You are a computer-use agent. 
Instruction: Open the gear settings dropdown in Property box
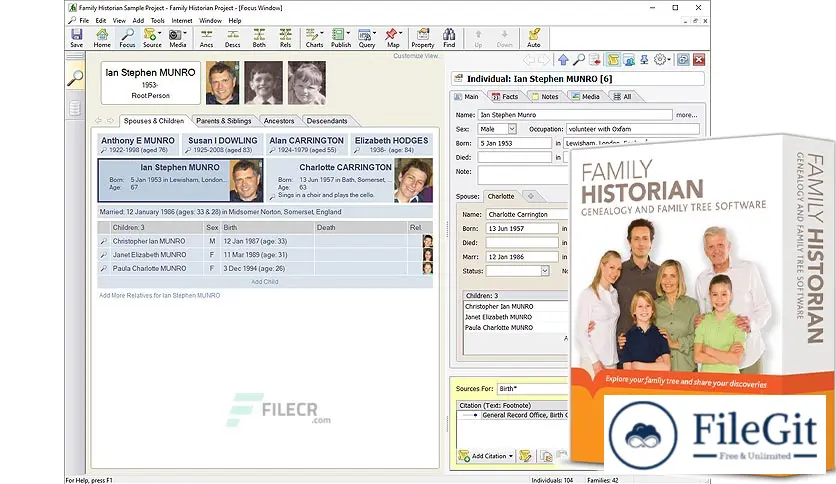point(662,60)
